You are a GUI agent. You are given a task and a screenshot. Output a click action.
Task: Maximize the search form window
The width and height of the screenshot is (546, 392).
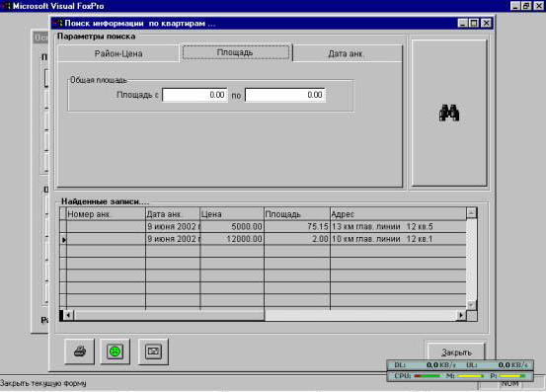click(474, 24)
